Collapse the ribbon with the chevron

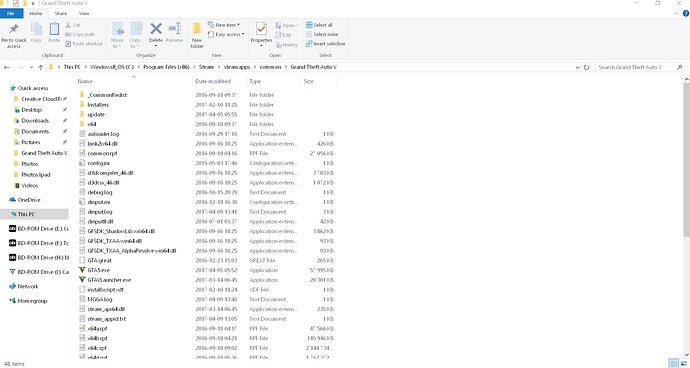click(676, 14)
